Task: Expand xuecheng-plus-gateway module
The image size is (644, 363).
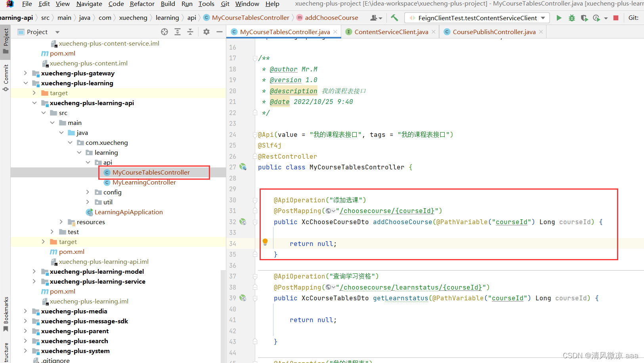Action: point(25,73)
